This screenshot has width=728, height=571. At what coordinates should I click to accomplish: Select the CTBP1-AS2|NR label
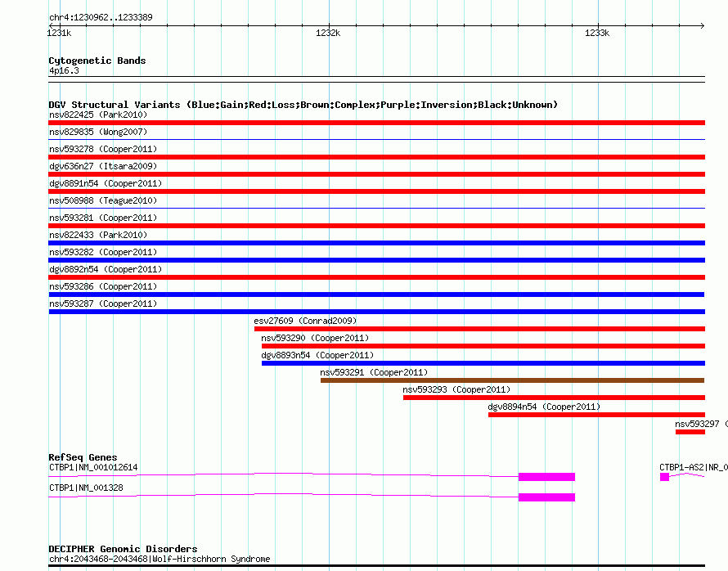pos(693,467)
